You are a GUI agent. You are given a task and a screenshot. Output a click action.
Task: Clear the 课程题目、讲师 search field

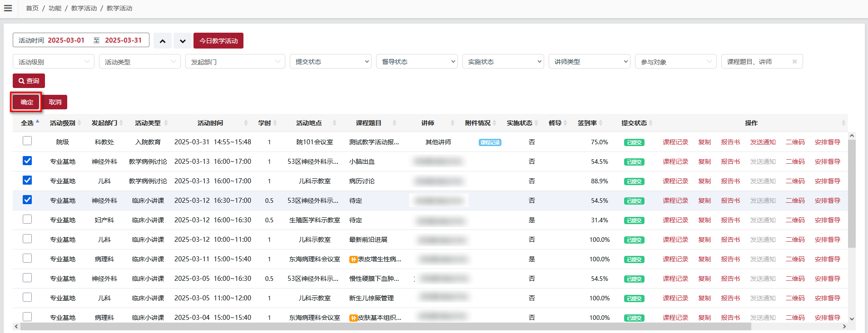794,62
